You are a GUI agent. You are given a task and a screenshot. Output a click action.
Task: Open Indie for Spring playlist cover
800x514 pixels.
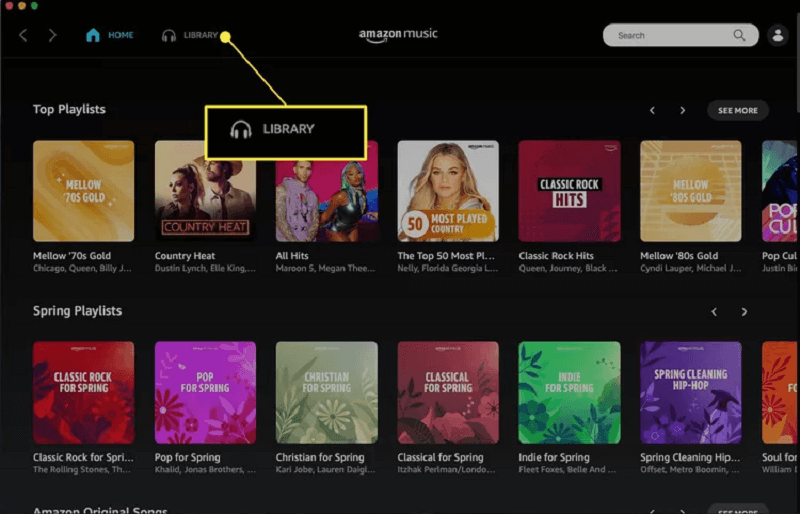(569, 392)
